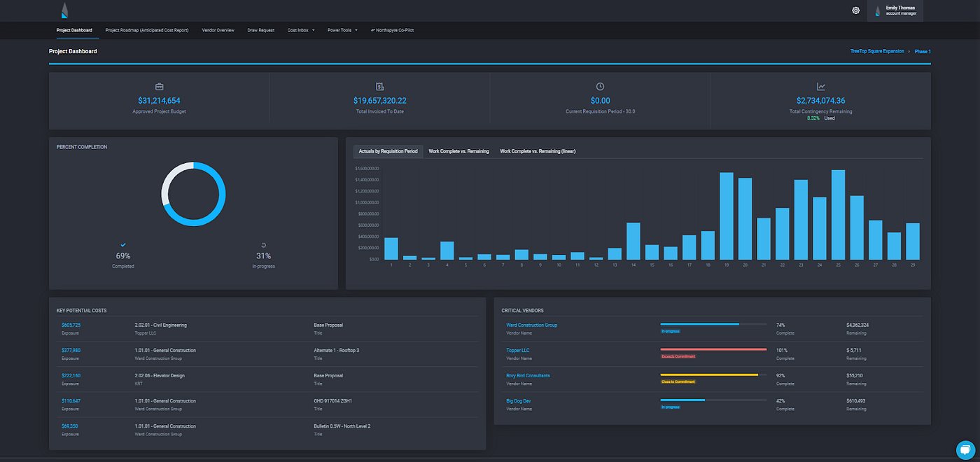980x462 pixels.
Task: Open the chat bubble widget
Action: (x=965, y=449)
